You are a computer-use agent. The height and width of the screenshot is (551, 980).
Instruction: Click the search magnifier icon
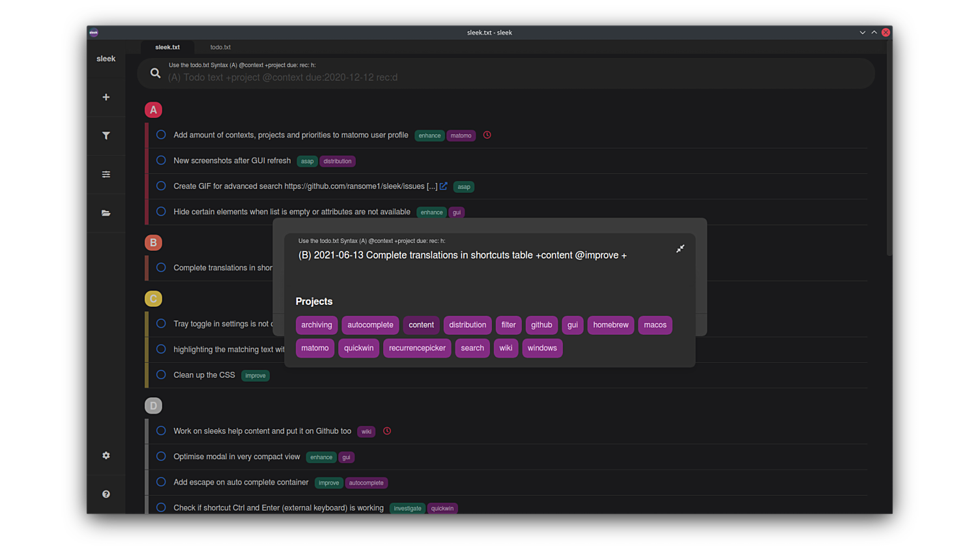[155, 73]
